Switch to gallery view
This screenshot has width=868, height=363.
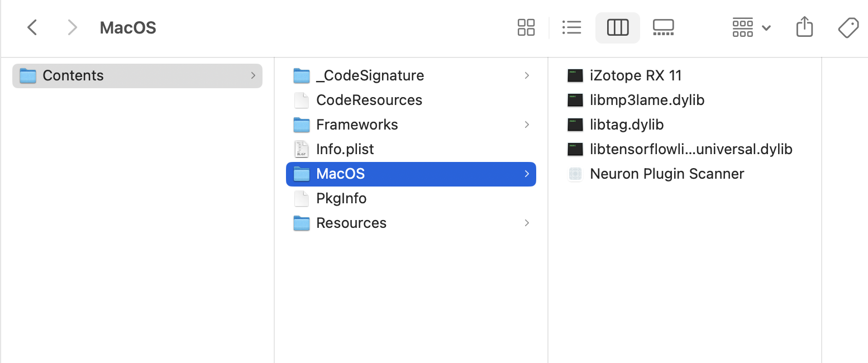tap(663, 27)
